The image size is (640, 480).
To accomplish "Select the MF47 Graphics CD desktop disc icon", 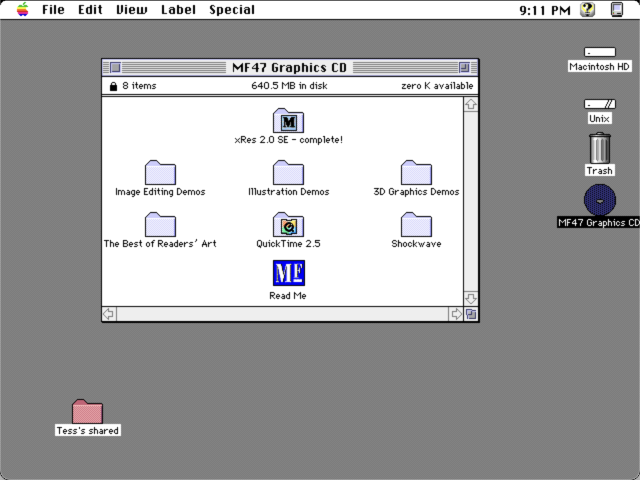I will click(600, 200).
